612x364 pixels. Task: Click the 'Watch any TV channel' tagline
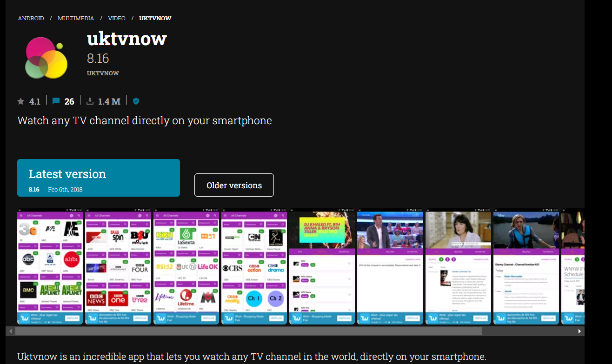[x=145, y=120]
